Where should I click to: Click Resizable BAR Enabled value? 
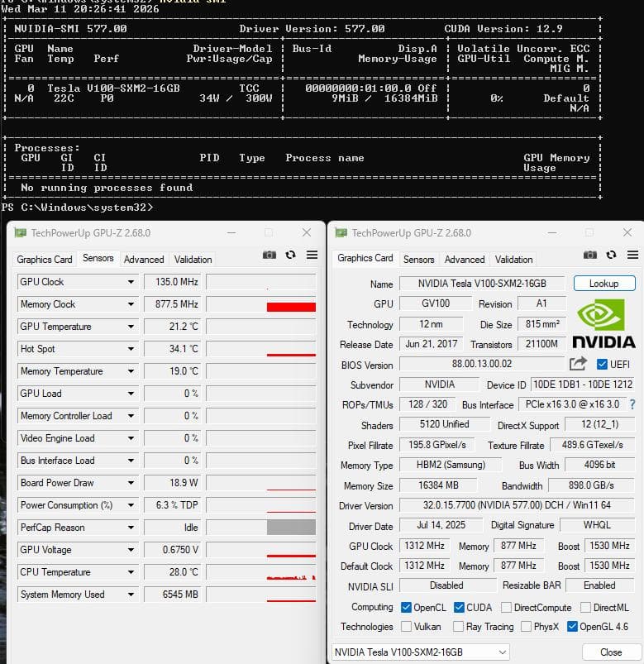tap(599, 585)
